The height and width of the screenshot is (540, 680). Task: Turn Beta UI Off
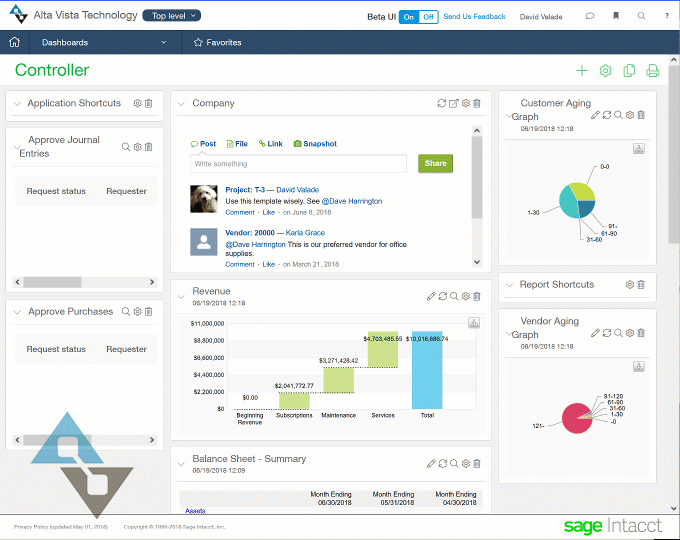pyautogui.click(x=428, y=17)
